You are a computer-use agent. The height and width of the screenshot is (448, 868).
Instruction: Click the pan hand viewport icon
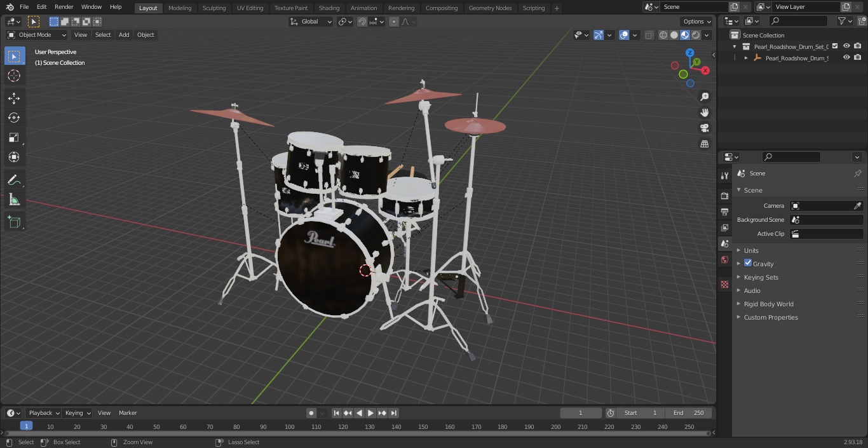click(x=704, y=112)
